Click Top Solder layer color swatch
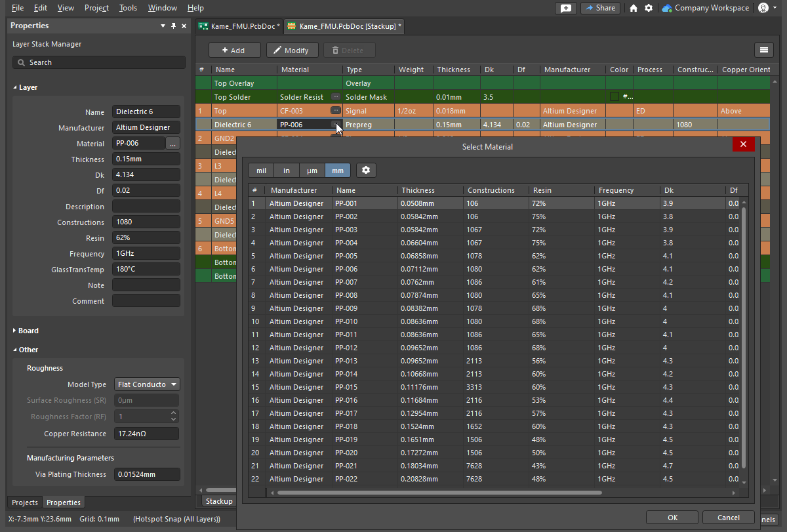 (615, 97)
